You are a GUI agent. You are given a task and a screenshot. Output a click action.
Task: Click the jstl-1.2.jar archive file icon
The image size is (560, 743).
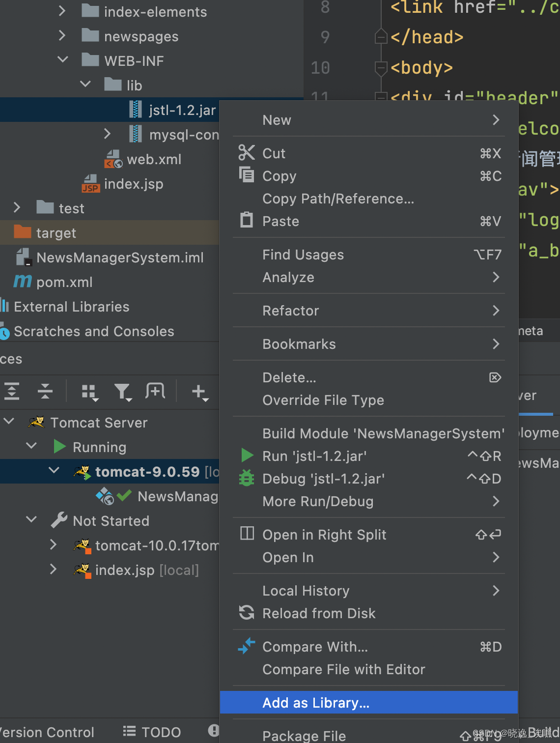pos(136,110)
